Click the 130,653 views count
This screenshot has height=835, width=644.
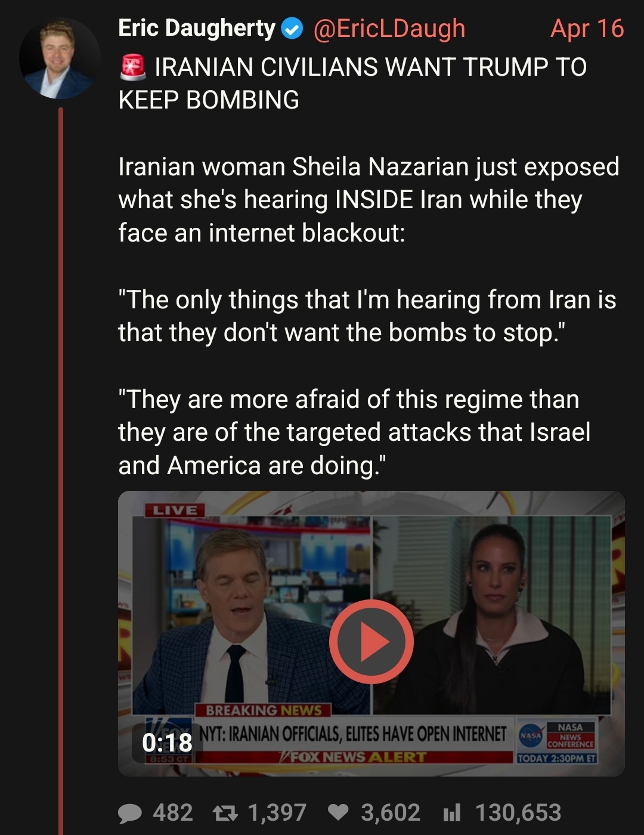coord(518,813)
